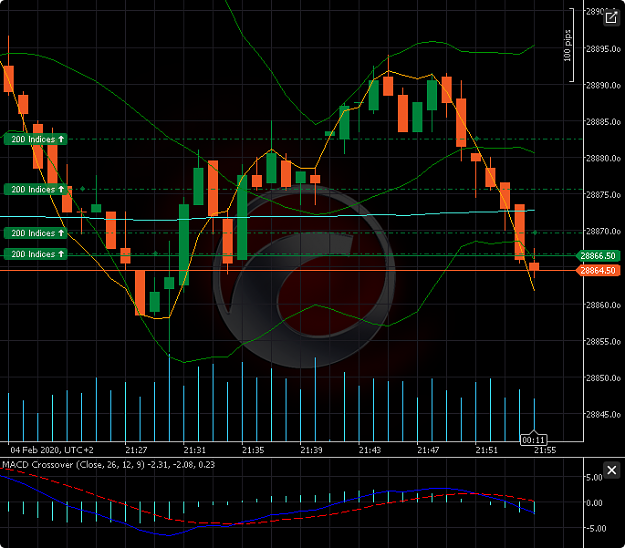The image size is (625, 548).
Task: Click the 28875.00 price axis label
Action: [x=603, y=195]
